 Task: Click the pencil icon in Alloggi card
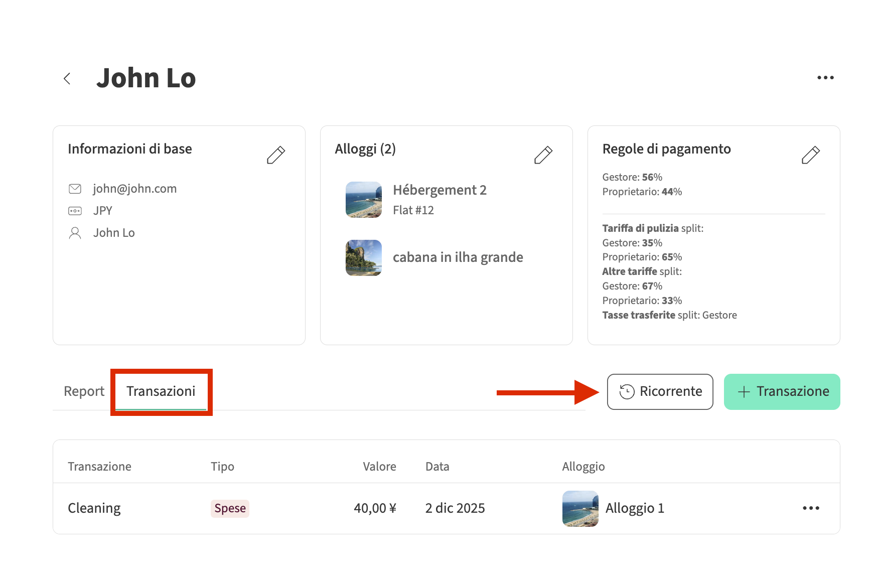coord(543,155)
